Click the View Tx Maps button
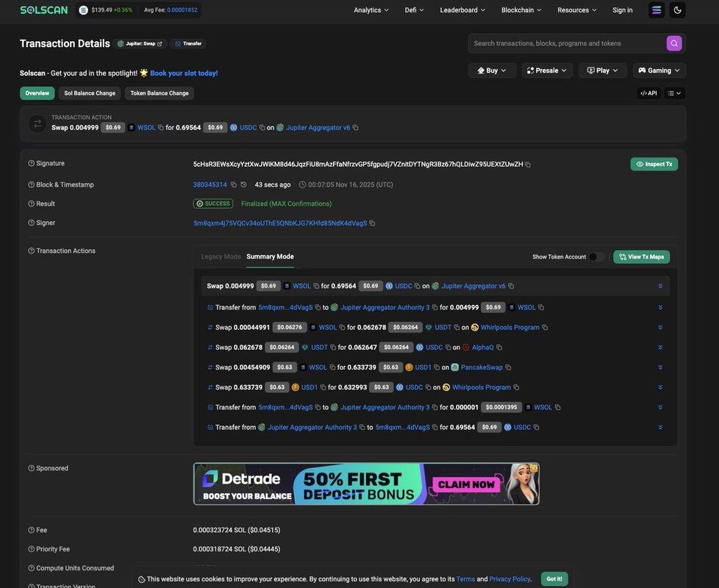The width and height of the screenshot is (719, 588). [x=641, y=257]
